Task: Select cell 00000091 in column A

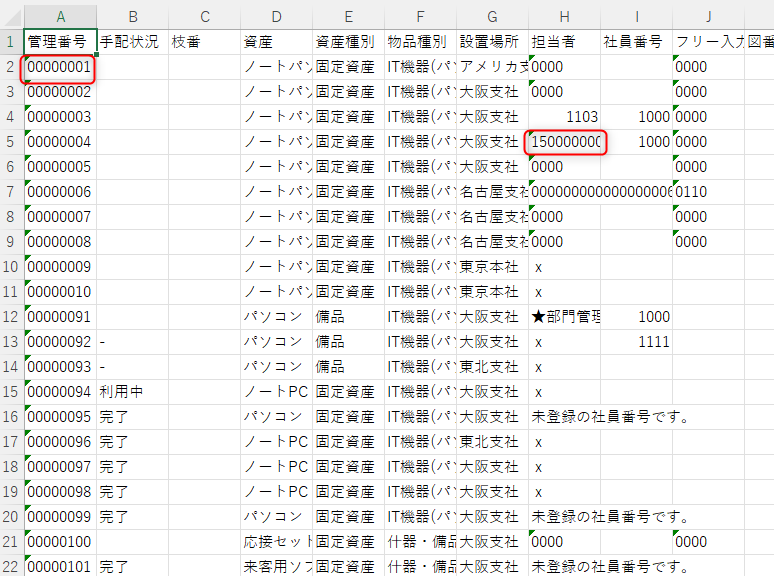Action: pos(60,317)
